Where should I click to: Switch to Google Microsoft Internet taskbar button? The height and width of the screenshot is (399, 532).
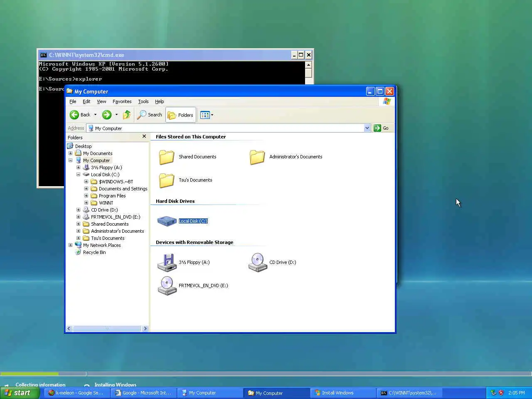(143, 393)
